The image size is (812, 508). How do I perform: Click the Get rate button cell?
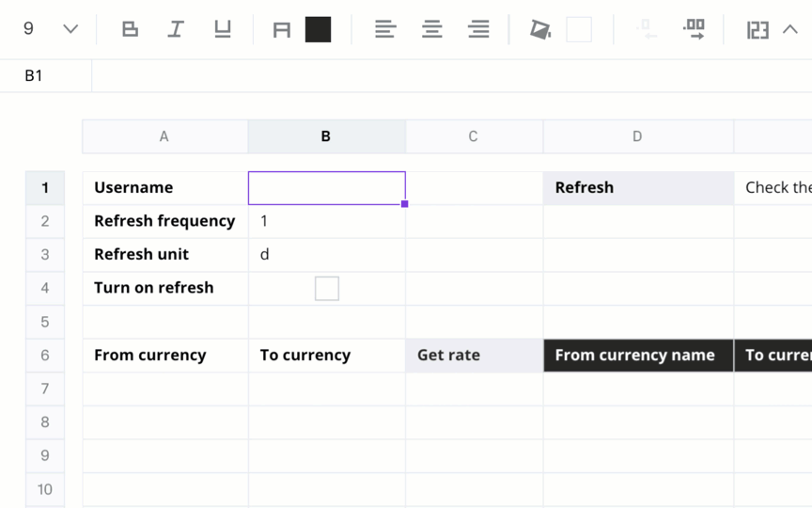475,355
